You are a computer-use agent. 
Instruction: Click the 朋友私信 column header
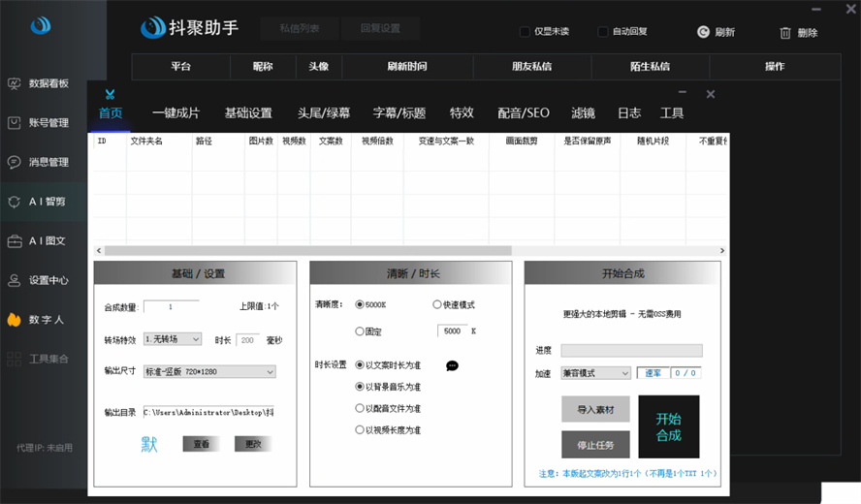pyautogui.click(x=532, y=67)
